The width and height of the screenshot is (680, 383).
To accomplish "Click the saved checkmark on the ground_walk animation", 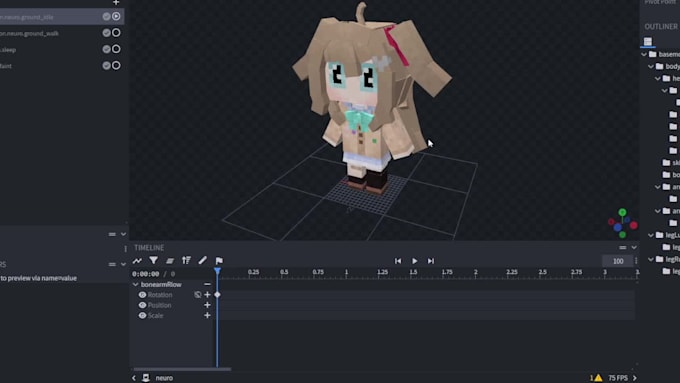I will (x=106, y=33).
